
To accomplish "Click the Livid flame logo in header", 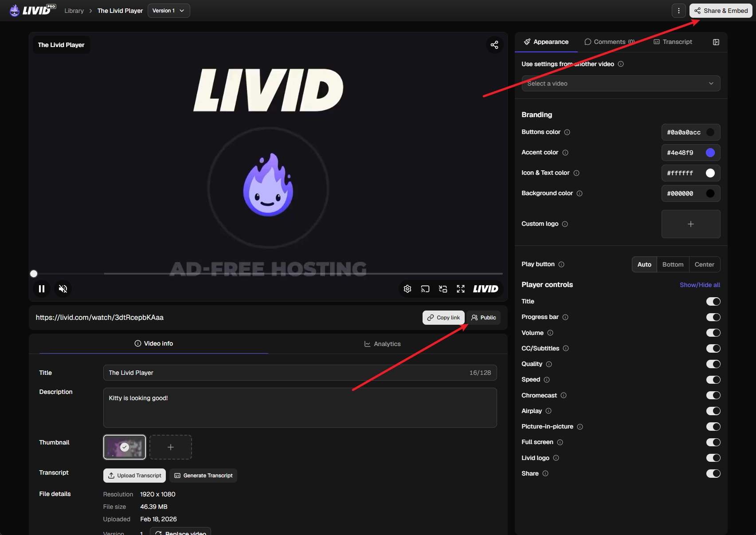I will tap(15, 10).
